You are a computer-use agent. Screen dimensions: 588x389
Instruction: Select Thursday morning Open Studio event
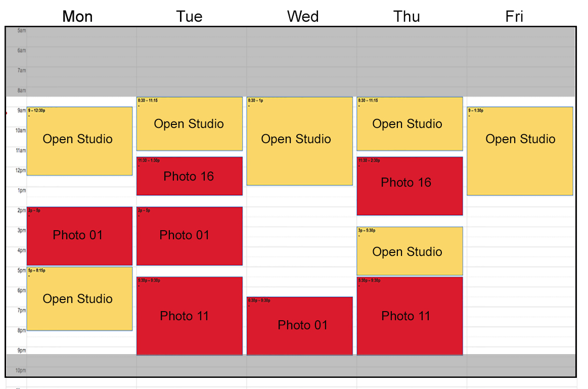pos(410,124)
